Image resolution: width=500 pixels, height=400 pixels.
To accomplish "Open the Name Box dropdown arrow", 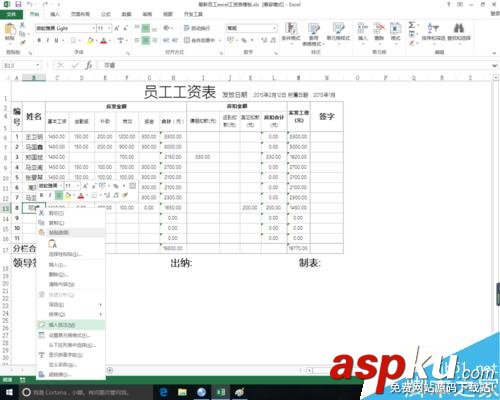I will coord(38,65).
